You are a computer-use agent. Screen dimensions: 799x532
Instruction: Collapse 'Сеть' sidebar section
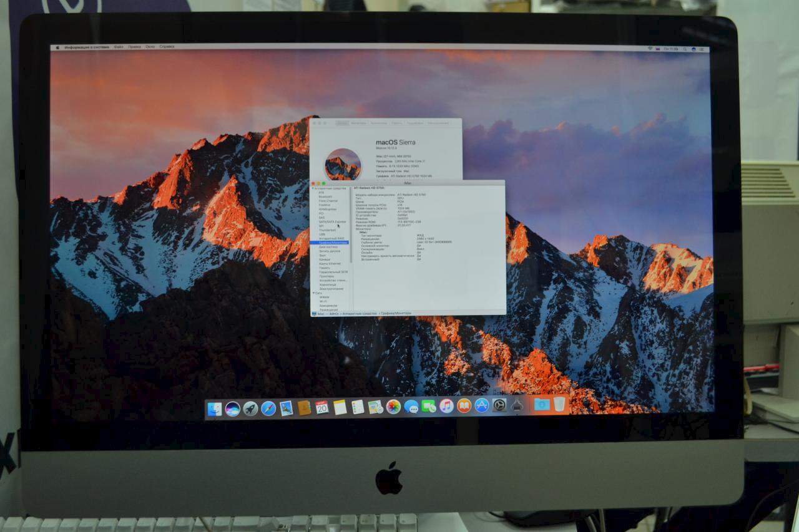click(x=313, y=293)
